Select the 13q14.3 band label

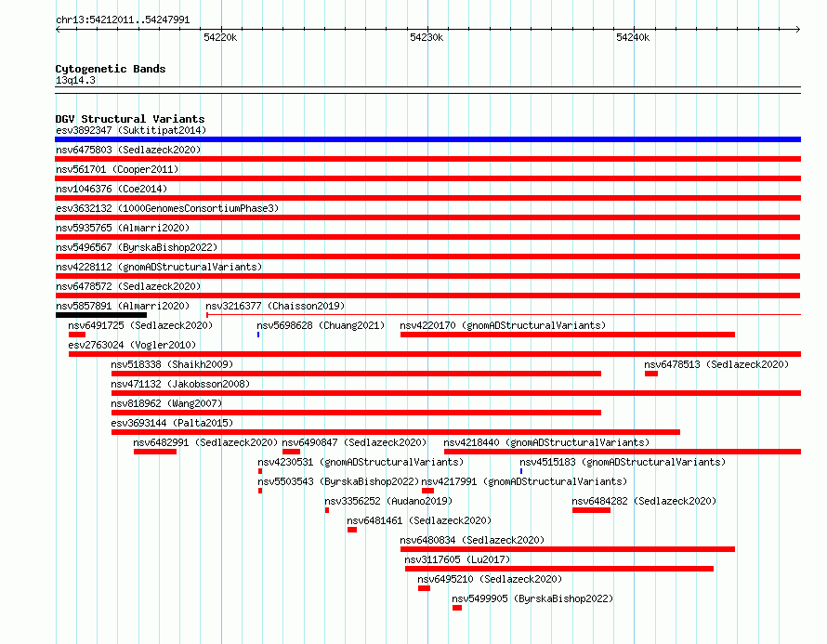click(x=75, y=80)
